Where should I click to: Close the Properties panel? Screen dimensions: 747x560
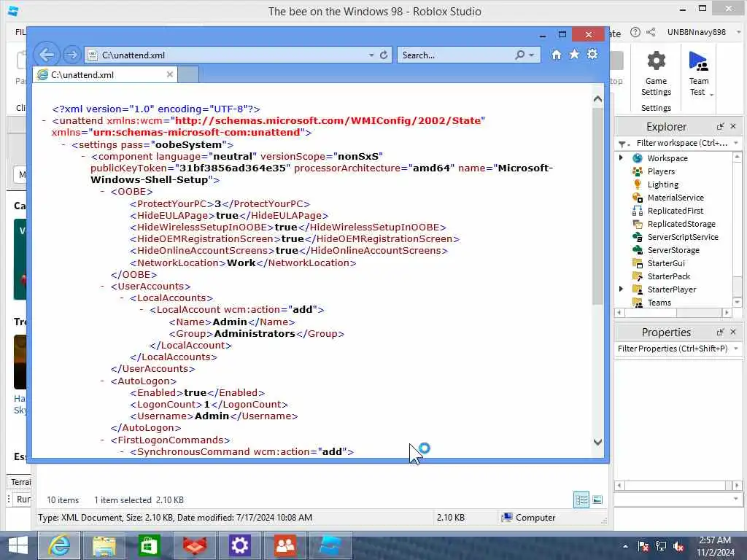click(733, 332)
